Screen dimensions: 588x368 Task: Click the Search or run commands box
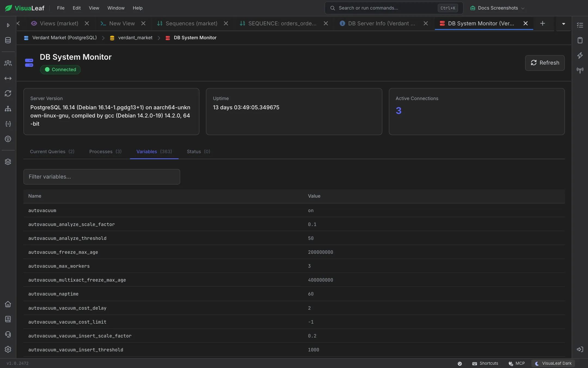click(x=394, y=8)
